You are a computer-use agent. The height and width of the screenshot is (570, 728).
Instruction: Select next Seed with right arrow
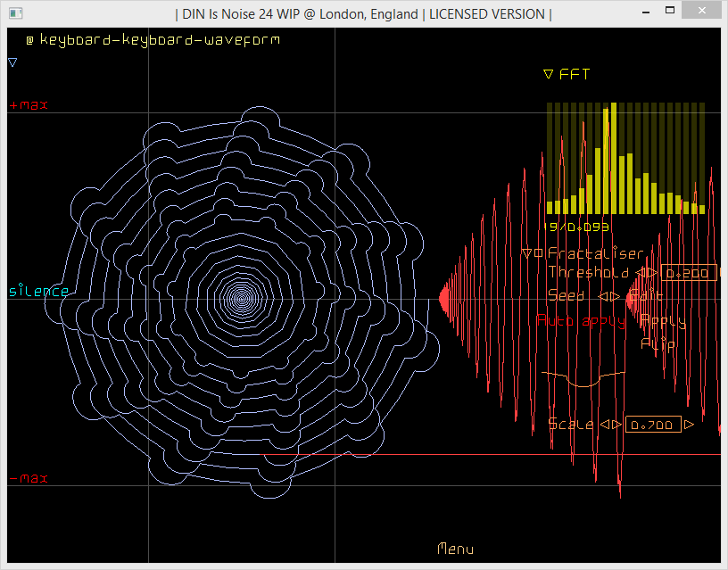click(614, 296)
